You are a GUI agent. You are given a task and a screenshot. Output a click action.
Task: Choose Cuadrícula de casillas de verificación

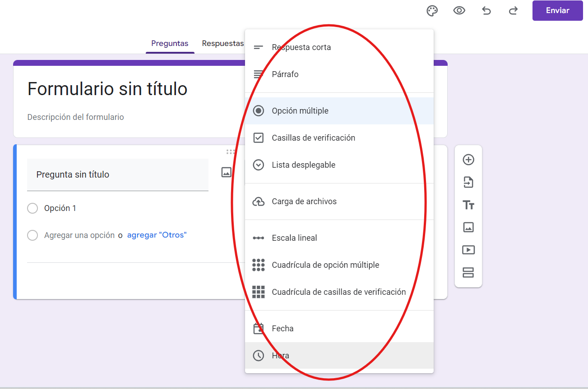pyautogui.click(x=339, y=292)
